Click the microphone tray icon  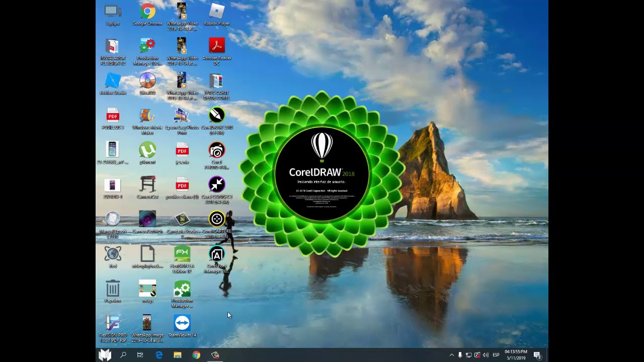(x=460, y=355)
